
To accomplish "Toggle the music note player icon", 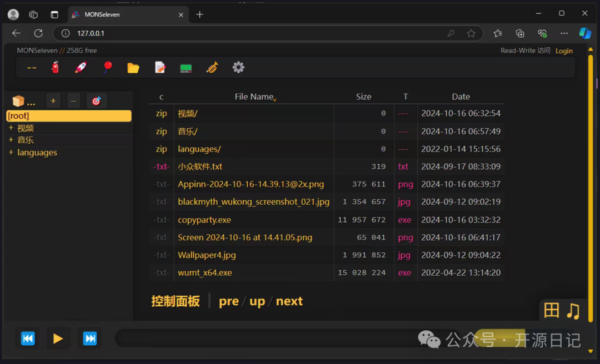I will [x=573, y=311].
